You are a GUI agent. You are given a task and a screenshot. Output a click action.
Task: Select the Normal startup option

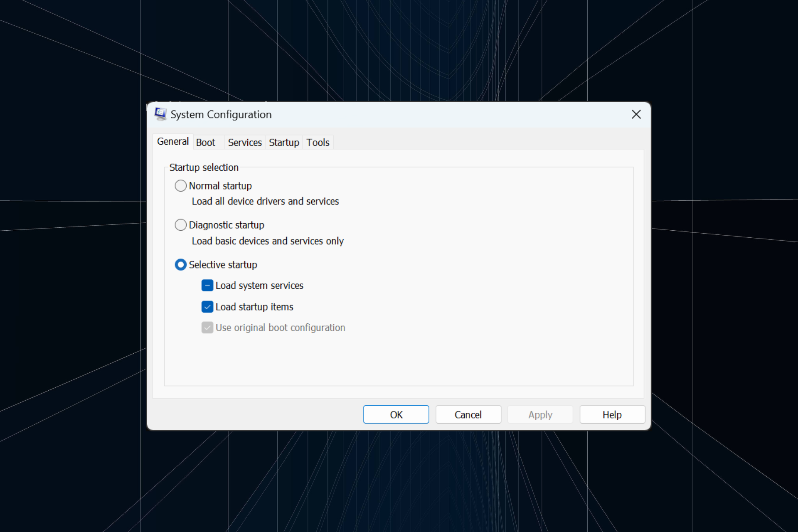180,186
